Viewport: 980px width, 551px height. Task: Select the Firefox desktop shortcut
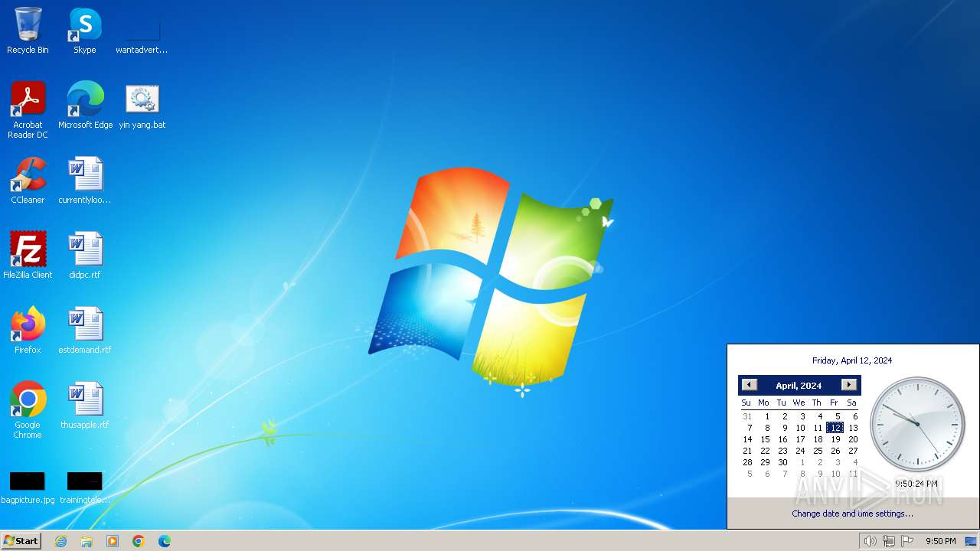pyautogui.click(x=28, y=330)
